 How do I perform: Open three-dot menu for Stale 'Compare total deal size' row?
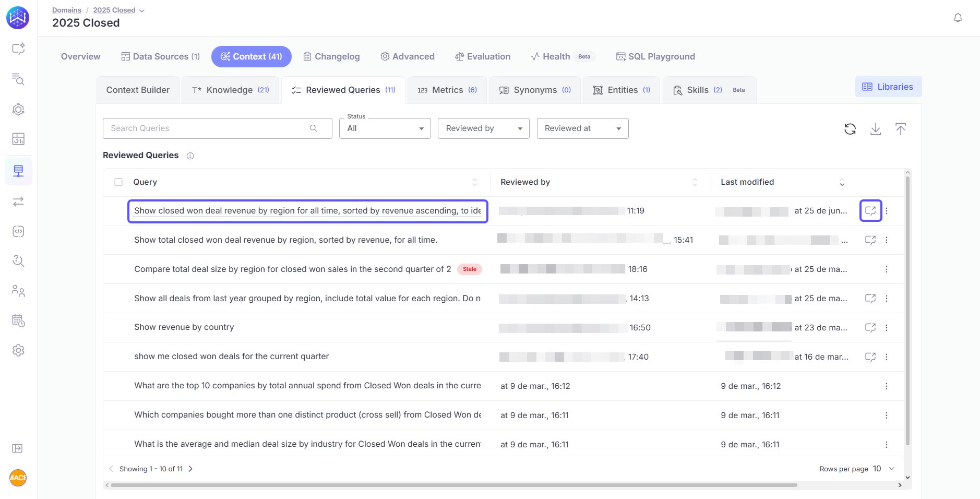point(887,269)
